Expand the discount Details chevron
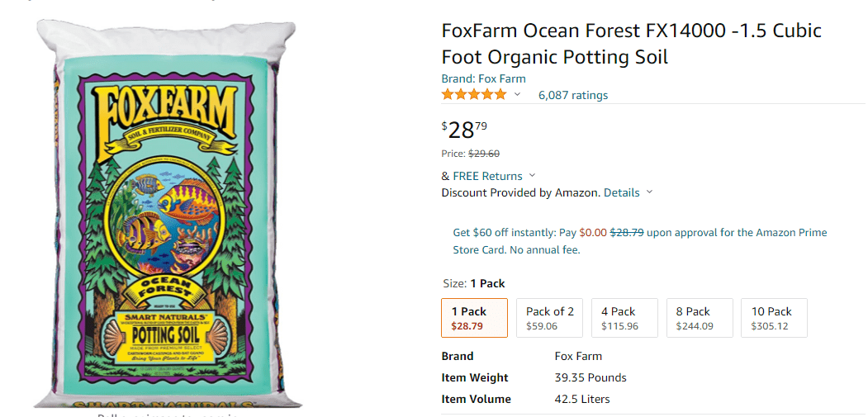Viewport: 868px width, 417px height. click(649, 192)
